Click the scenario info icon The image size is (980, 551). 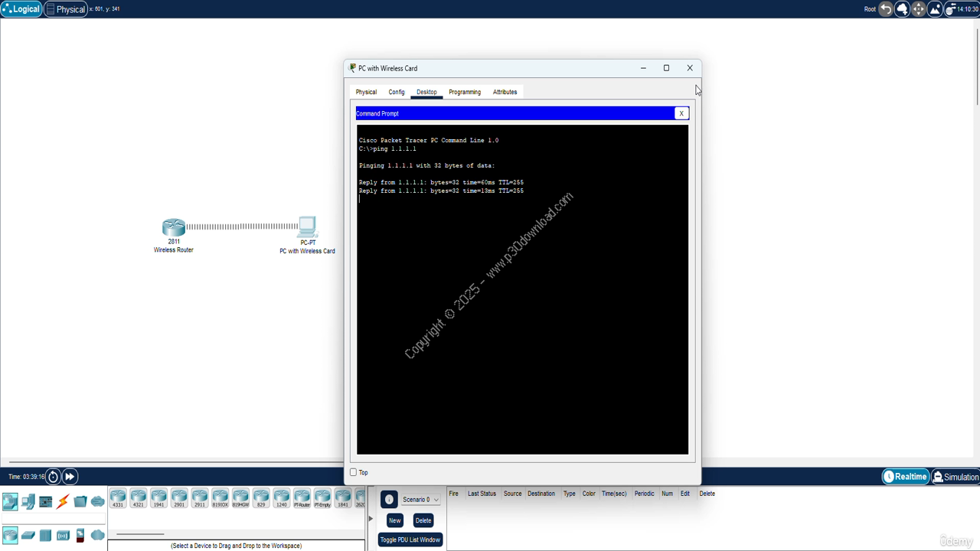(389, 500)
